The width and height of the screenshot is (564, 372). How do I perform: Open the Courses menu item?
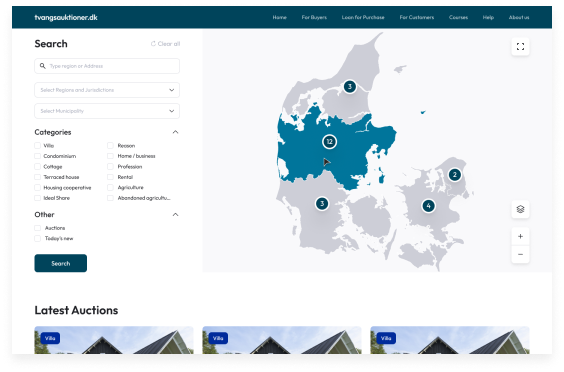click(458, 17)
